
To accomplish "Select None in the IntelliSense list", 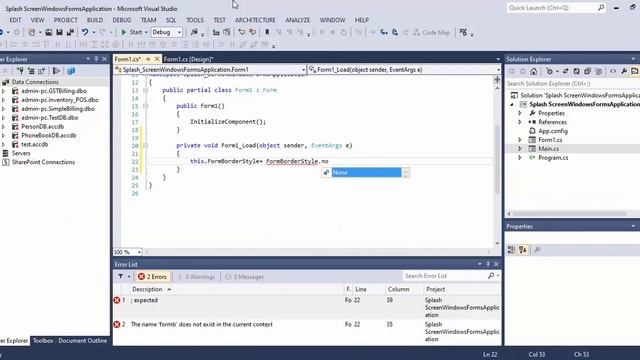I will pyautogui.click(x=366, y=173).
